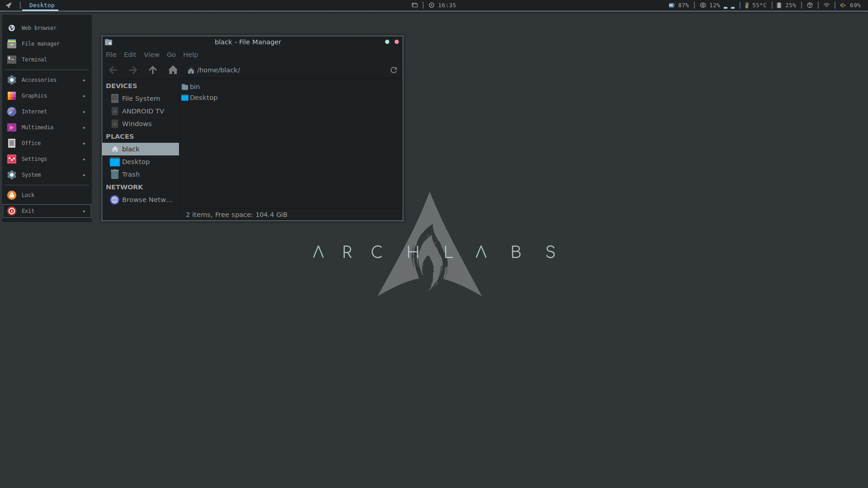This screenshot has height=488, width=868.
Task: Select the "bin" folder name
Action: [195, 87]
